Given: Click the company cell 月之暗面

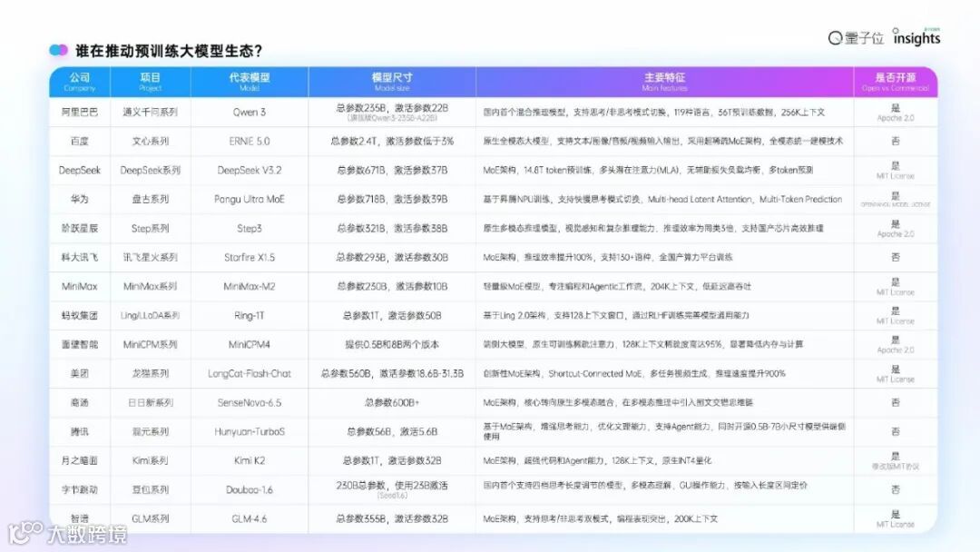Looking at the screenshot, I should [x=79, y=460].
